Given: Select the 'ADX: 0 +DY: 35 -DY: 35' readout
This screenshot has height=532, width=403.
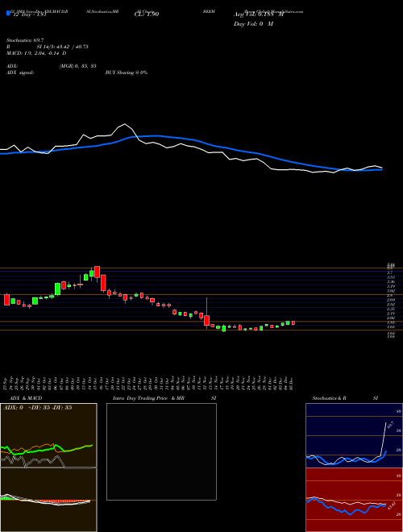Looking at the screenshot, I should click(37, 408).
